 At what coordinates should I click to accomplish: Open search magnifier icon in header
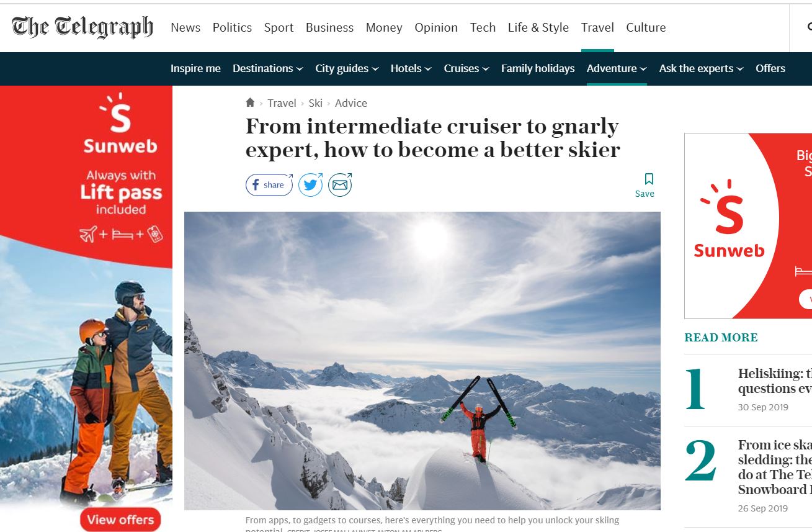(x=809, y=27)
